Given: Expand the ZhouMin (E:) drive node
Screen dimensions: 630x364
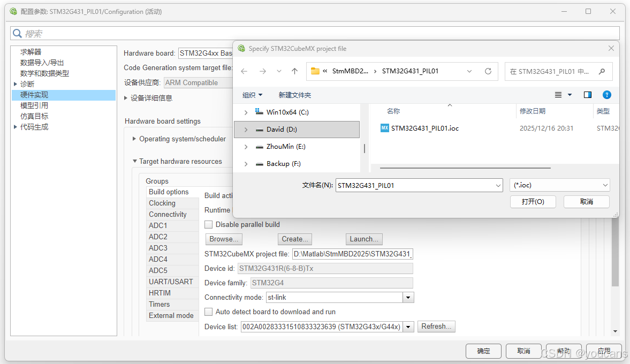Looking at the screenshot, I should pyautogui.click(x=246, y=147).
